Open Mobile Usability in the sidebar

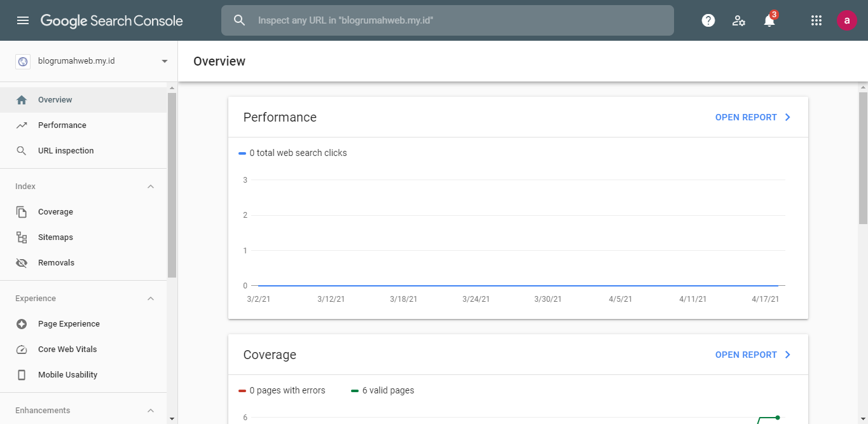[x=83, y=375]
